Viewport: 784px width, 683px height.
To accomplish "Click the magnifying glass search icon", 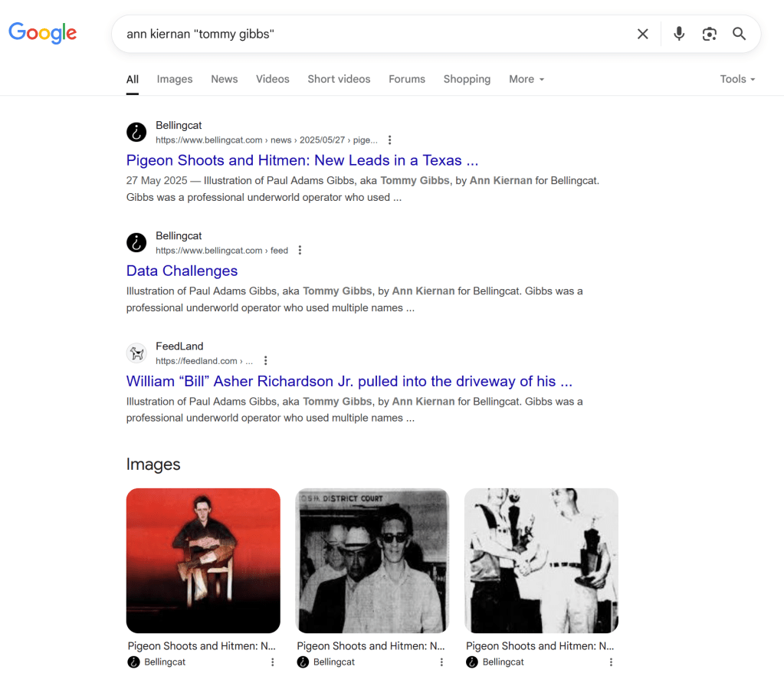I will [x=739, y=34].
